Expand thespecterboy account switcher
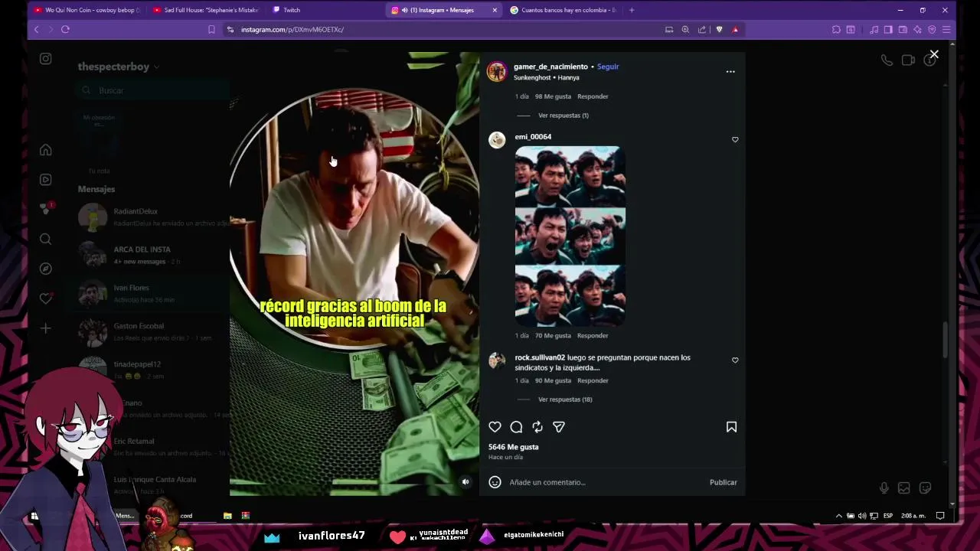The width and height of the screenshot is (980, 551). pos(119,67)
